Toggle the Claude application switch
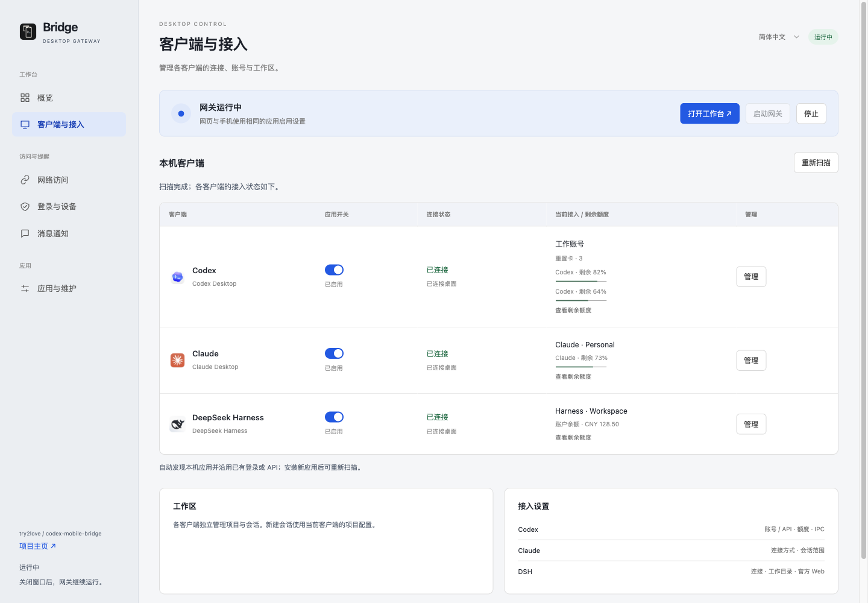The width and height of the screenshot is (868, 603). 334,353
